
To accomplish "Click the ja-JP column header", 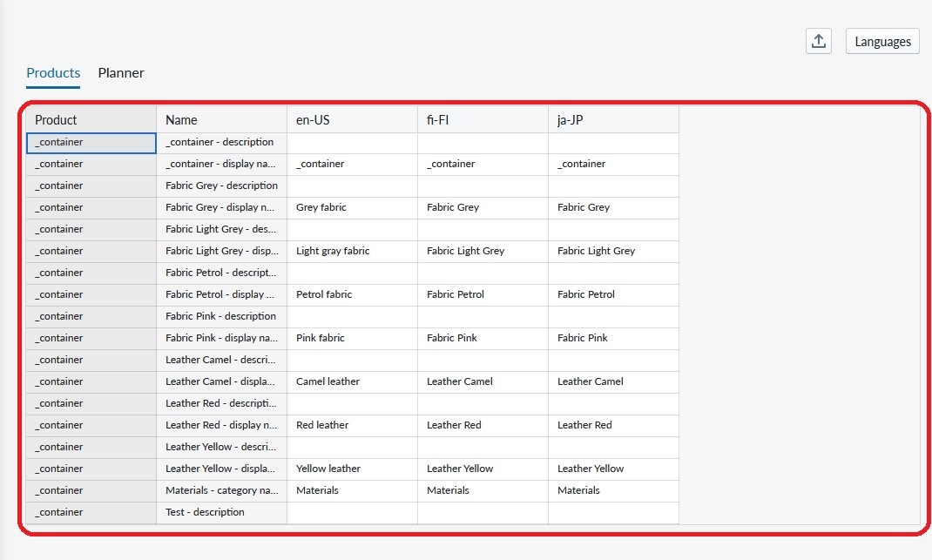I will pos(613,119).
